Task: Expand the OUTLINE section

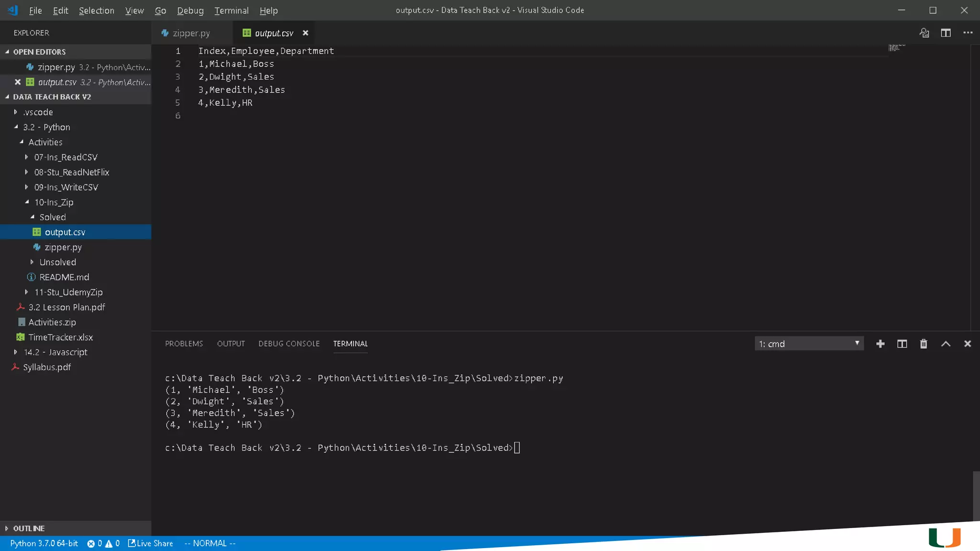Action: coord(29,529)
